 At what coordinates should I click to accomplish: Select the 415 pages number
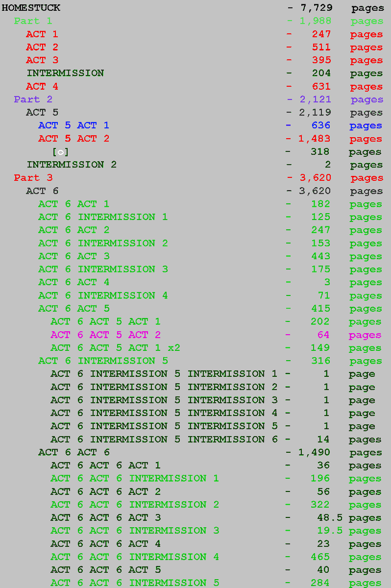coord(321,308)
